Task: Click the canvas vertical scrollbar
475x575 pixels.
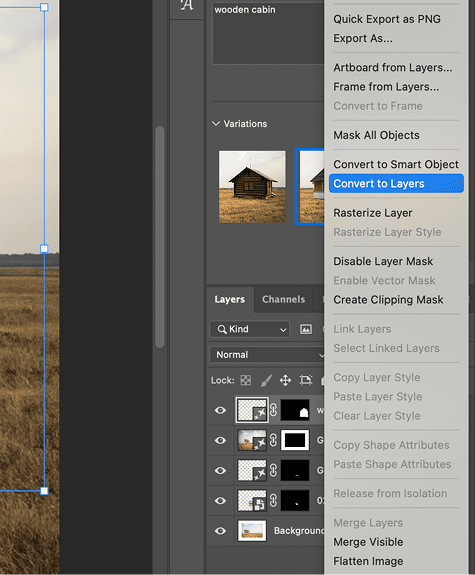Action: [x=160, y=237]
